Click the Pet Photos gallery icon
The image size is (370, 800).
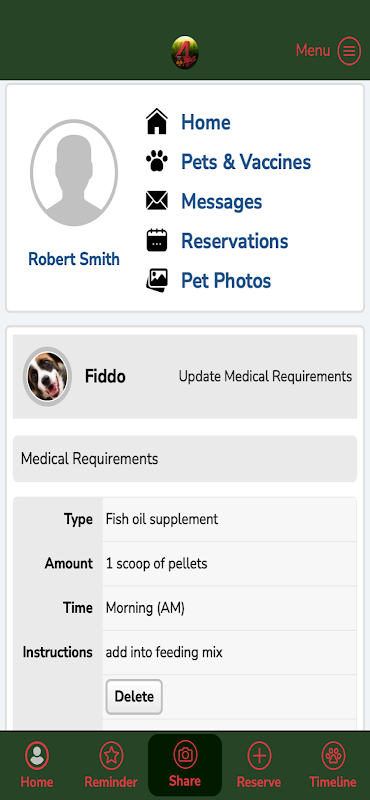pyautogui.click(x=157, y=280)
